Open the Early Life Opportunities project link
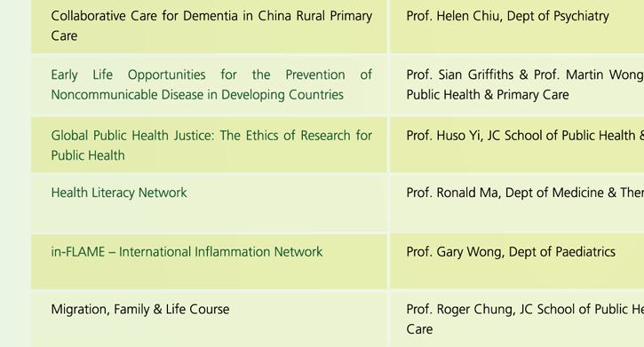The width and height of the screenshot is (644, 347). 211,84
